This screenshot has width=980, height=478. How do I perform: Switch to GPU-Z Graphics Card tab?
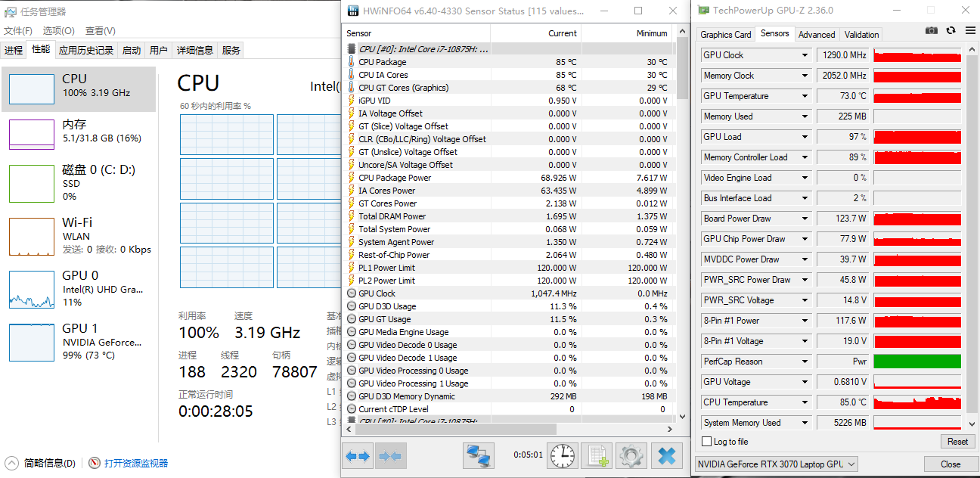726,35
